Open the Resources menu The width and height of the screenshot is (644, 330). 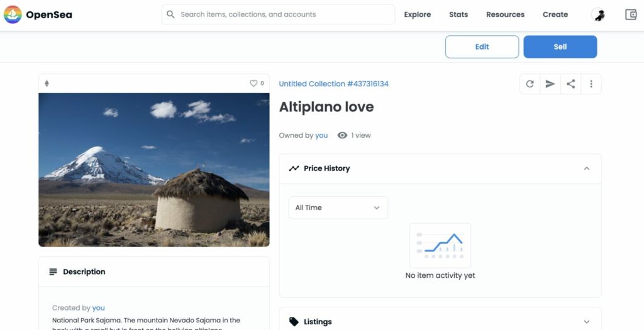[505, 14]
